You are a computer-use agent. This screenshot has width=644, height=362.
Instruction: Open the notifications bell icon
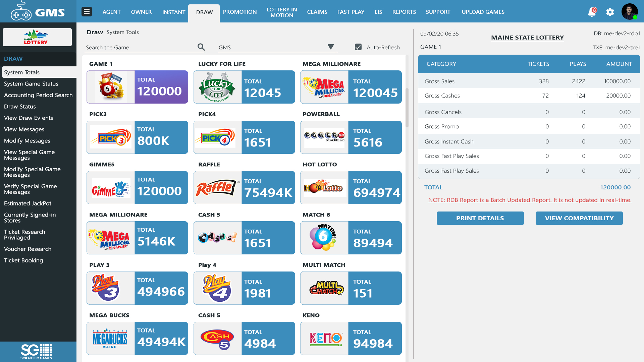591,12
